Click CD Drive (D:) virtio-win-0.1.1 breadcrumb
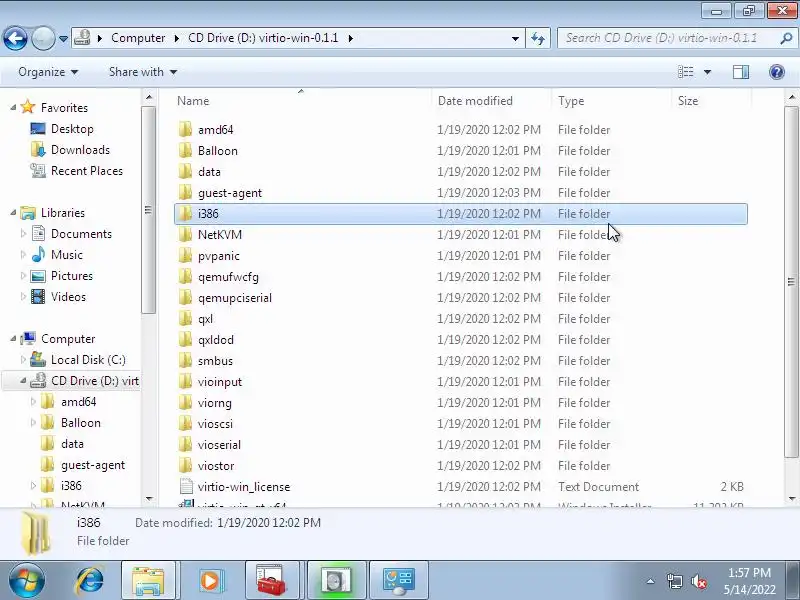800x600 pixels. point(263,38)
